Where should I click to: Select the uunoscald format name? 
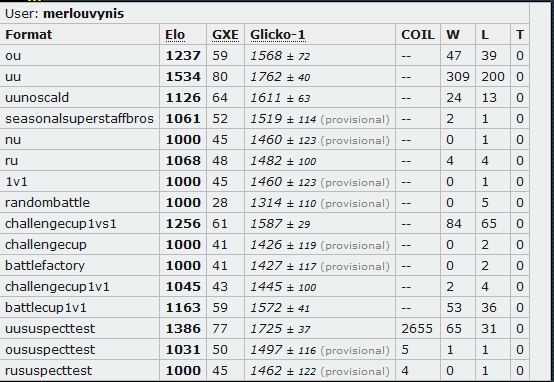click(37, 98)
